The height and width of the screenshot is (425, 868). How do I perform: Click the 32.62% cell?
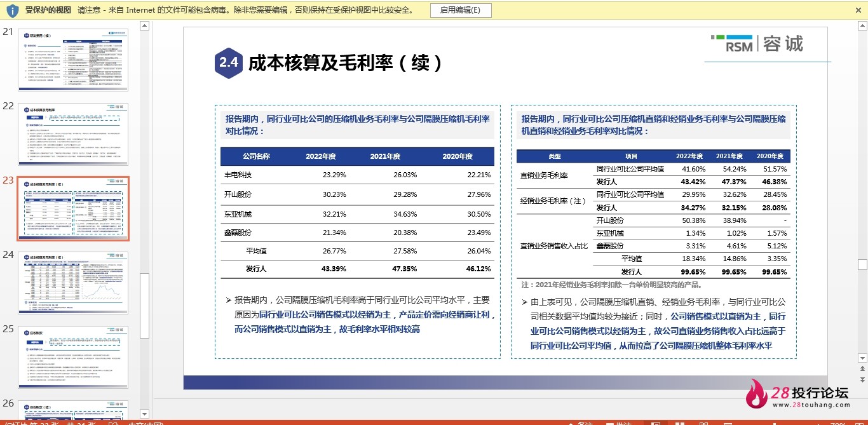pos(735,194)
